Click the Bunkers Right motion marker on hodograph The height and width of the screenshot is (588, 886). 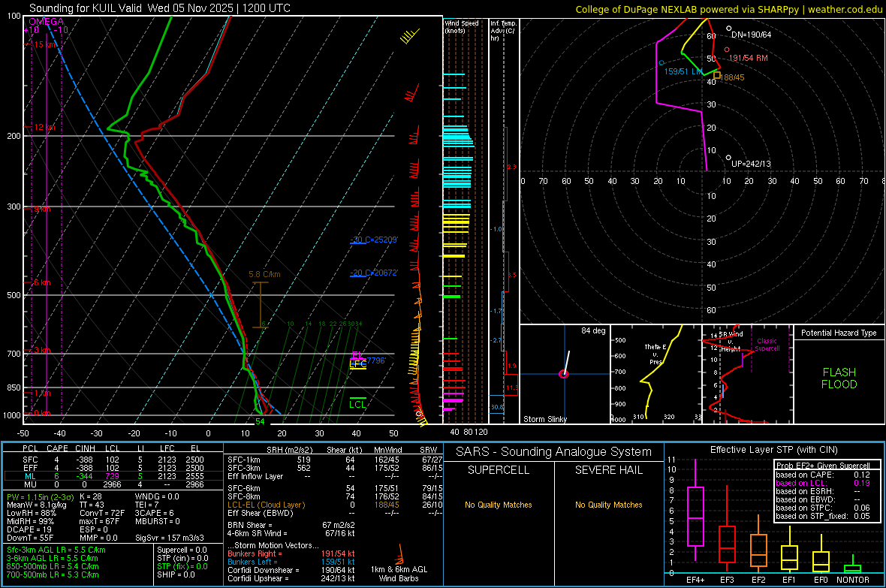[x=726, y=50]
